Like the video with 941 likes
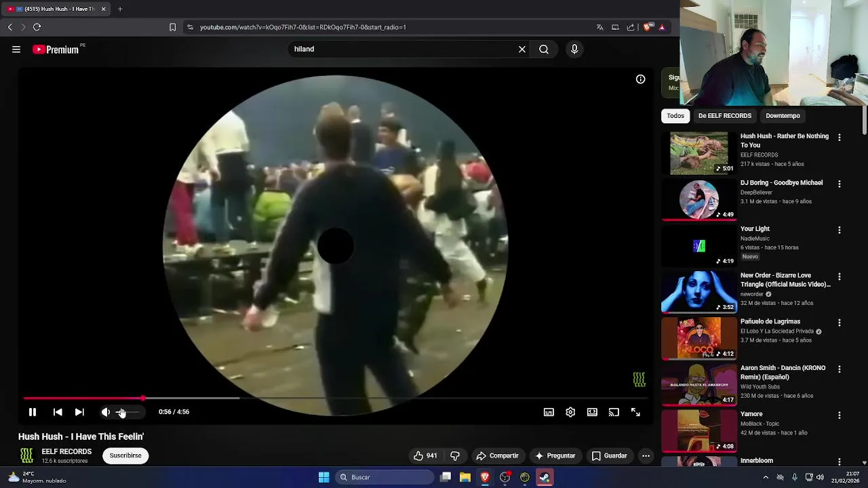The width and height of the screenshot is (868, 488). point(426,455)
